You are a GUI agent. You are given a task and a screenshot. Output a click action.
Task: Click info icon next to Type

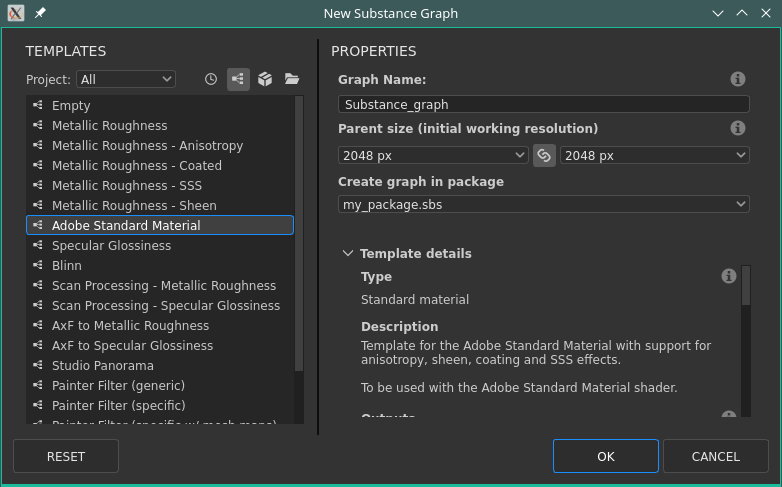click(x=729, y=276)
